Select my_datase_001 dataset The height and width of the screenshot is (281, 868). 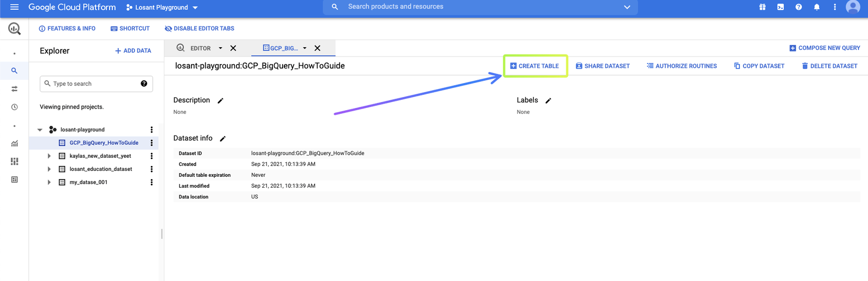point(88,182)
